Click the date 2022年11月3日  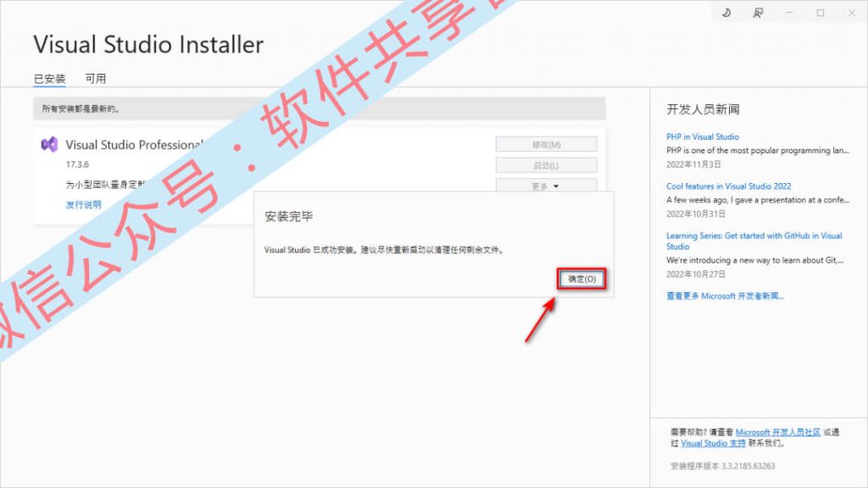pos(693,164)
